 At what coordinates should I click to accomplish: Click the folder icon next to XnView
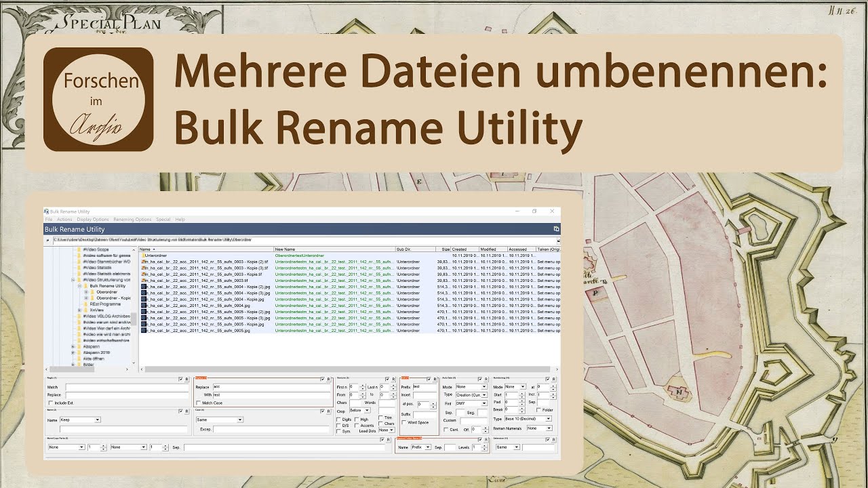click(x=85, y=310)
